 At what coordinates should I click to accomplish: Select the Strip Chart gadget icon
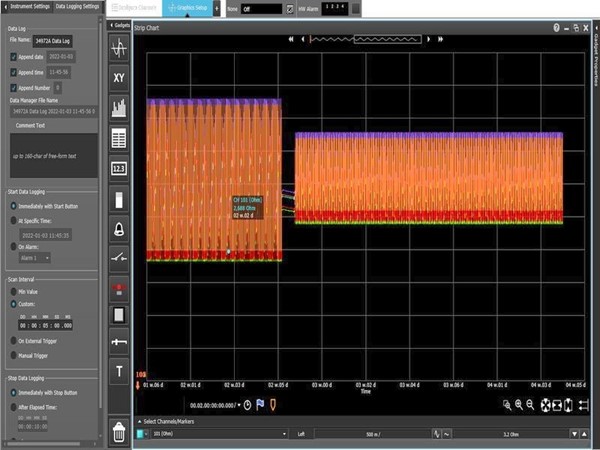click(x=119, y=47)
